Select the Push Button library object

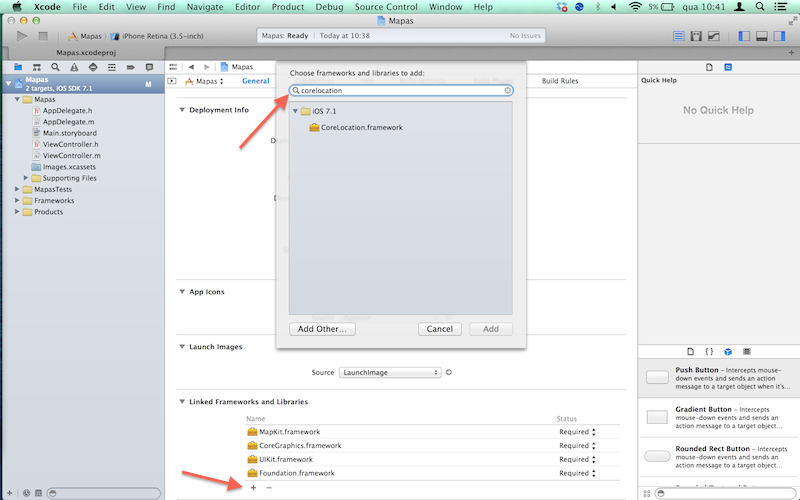click(x=718, y=378)
